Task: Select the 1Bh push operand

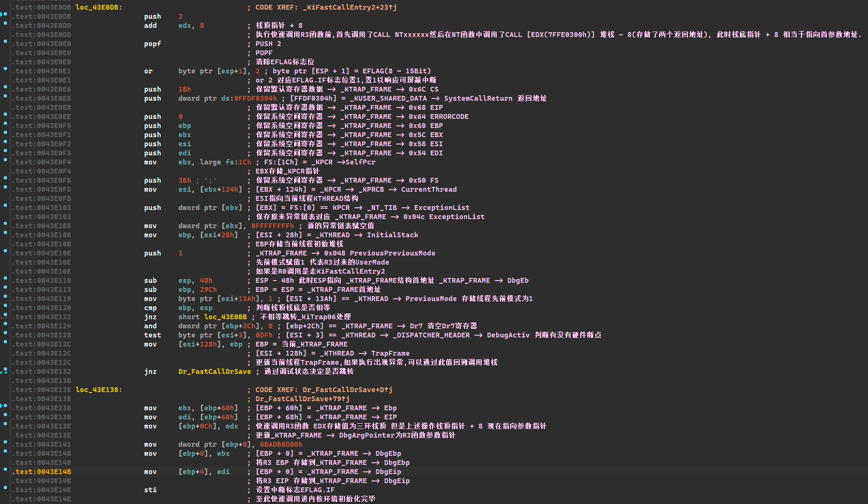Action: [185, 89]
